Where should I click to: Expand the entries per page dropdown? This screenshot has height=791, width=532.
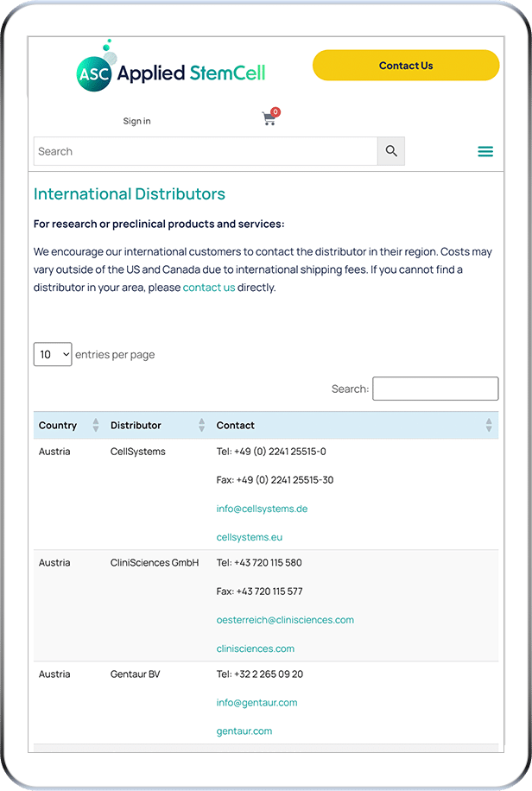53,354
